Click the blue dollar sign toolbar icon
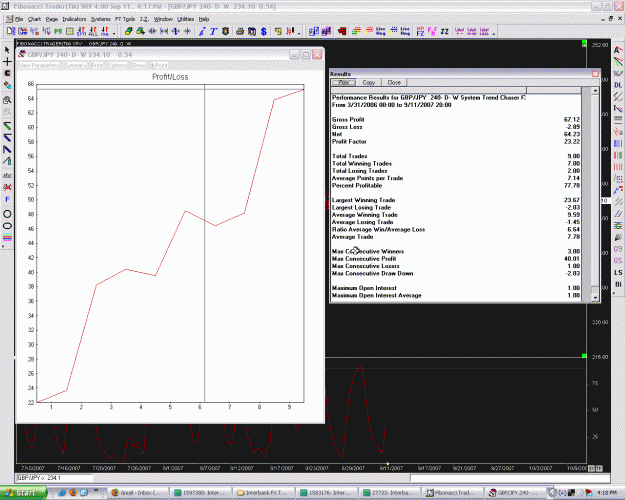625x500 pixels. click(263, 31)
